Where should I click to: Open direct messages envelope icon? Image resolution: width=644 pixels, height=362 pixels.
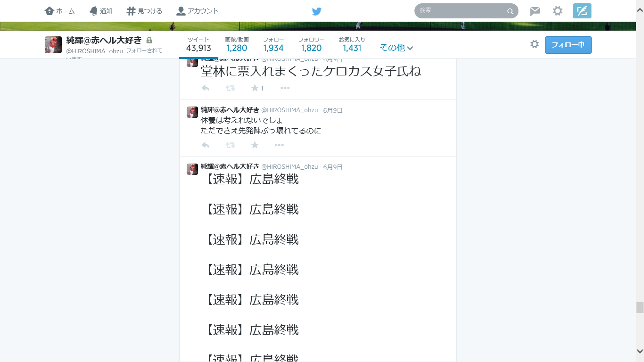(x=535, y=11)
